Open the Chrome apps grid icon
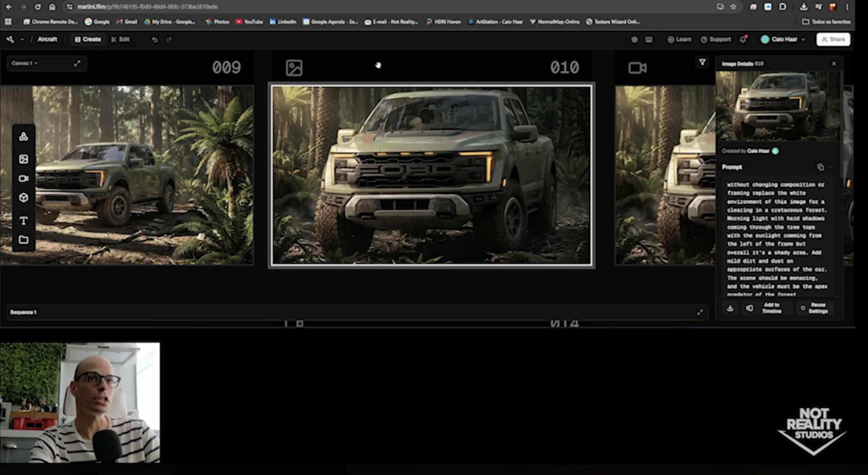The width and height of the screenshot is (868, 475). tap(8, 22)
